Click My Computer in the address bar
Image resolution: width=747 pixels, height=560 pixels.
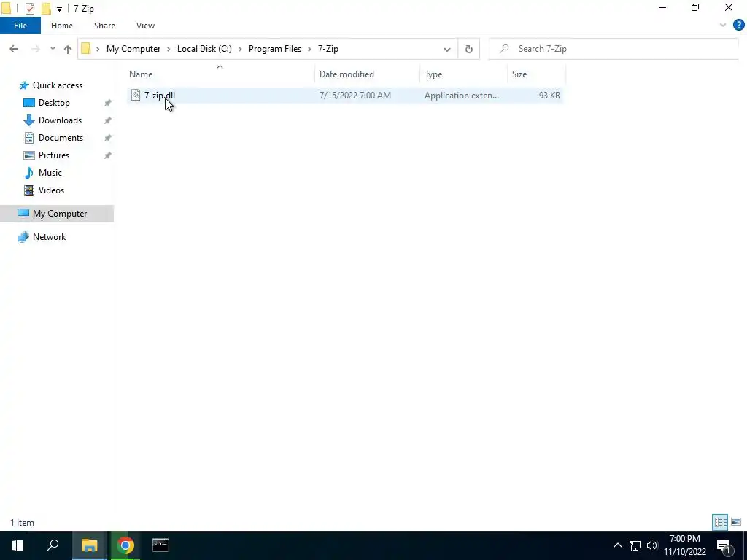(133, 49)
